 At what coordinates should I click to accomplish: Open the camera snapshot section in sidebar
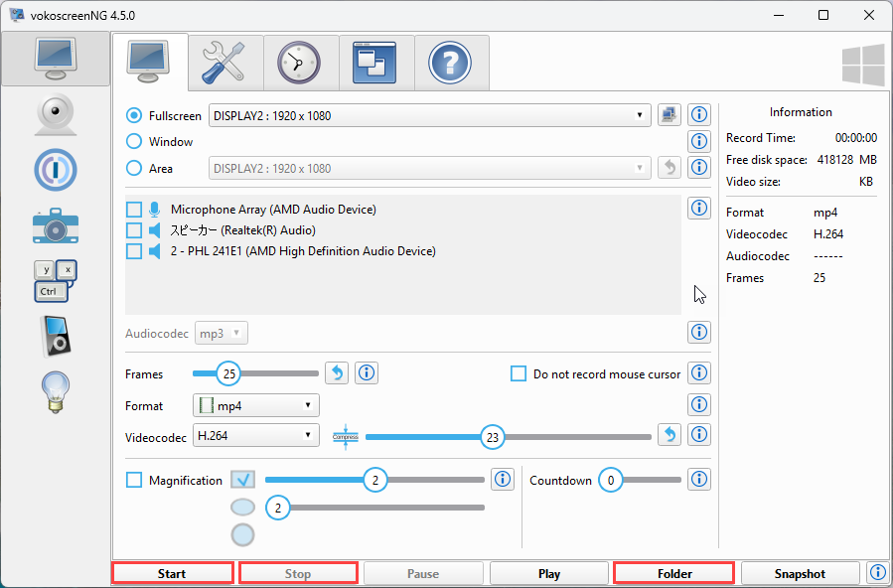pos(56,225)
